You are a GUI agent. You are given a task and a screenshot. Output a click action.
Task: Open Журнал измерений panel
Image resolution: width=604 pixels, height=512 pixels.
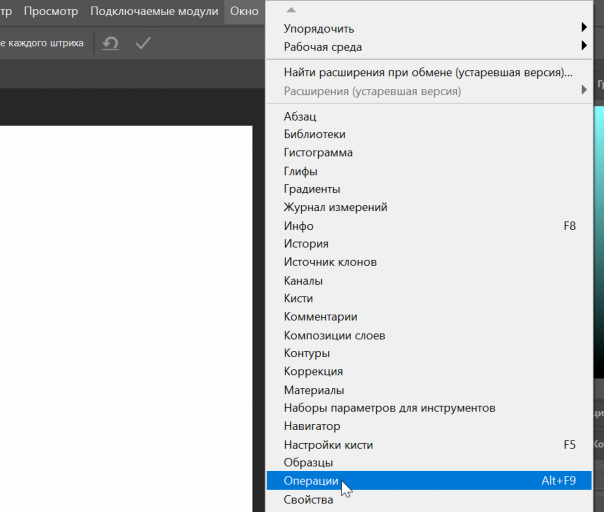coord(429,207)
